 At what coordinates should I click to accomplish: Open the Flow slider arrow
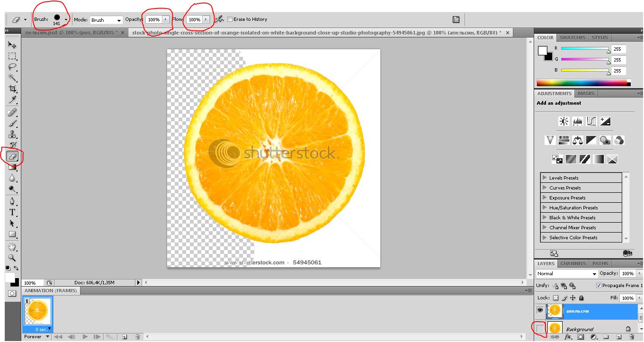(x=206, y=19)
